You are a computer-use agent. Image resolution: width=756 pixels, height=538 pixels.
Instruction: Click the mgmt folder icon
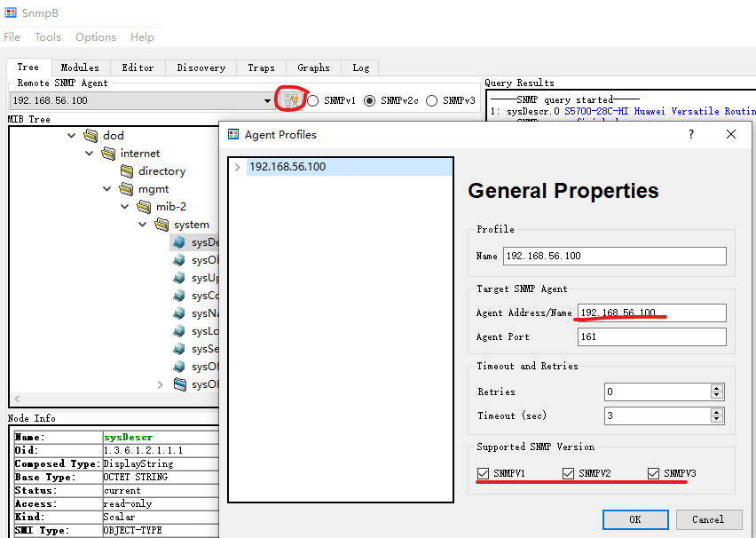(x=126, y=189)
